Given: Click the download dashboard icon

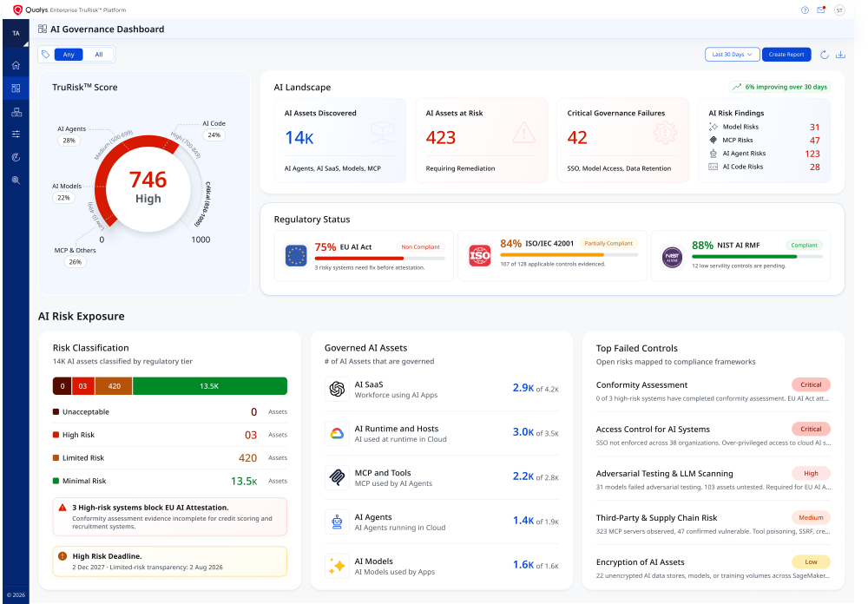Looking at the screenshot, I should point(840,55).
